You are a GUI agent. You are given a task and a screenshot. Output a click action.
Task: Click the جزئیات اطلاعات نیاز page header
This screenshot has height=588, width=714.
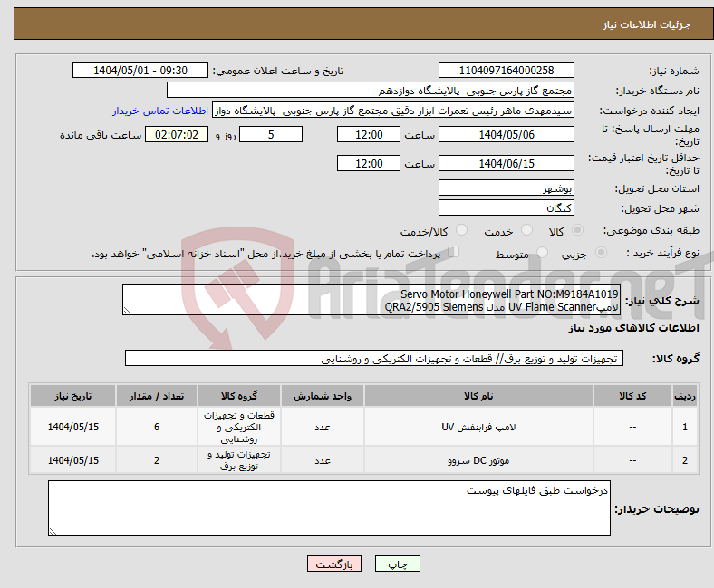[647, 24]
